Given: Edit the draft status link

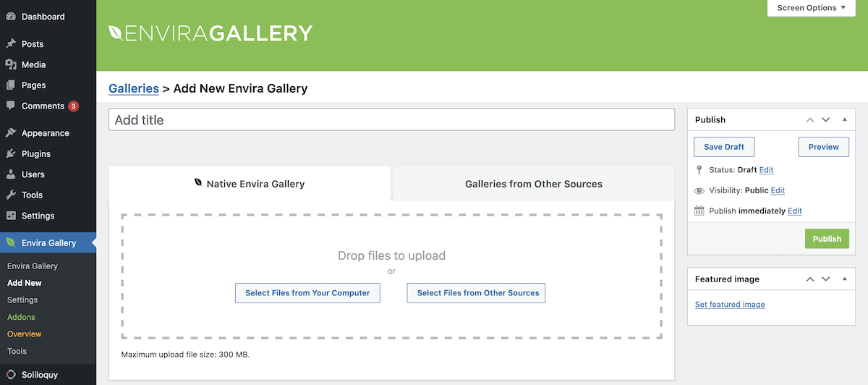Looking at the screenshot, I should [766, 170].
